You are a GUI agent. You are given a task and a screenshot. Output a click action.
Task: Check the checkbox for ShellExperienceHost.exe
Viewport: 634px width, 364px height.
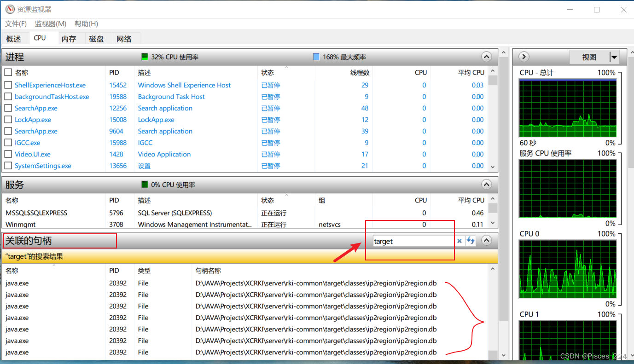tap(8, 85)
